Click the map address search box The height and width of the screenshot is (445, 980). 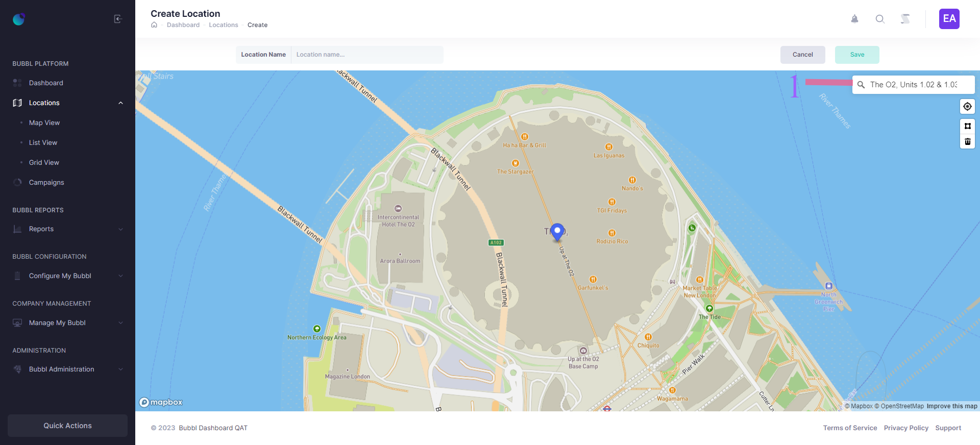(x=914, y=85)
